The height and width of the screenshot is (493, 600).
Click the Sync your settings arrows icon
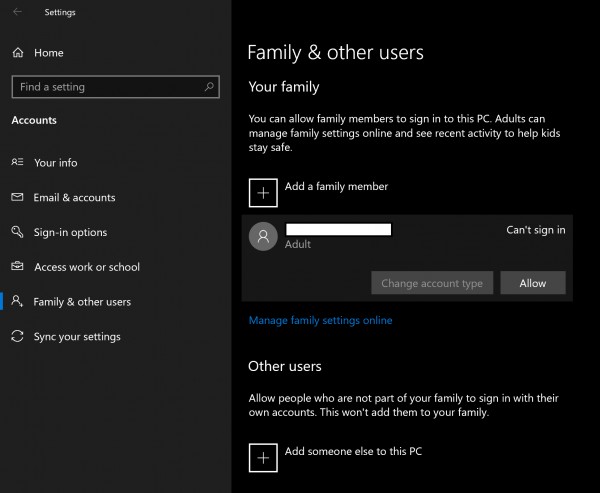(x=17, y=336)
